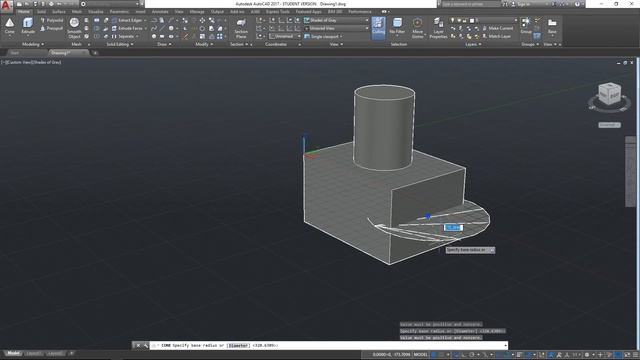Expand the Modify panel
The width and height of the screenshot is (640, 360).
[x=204, y=44]
